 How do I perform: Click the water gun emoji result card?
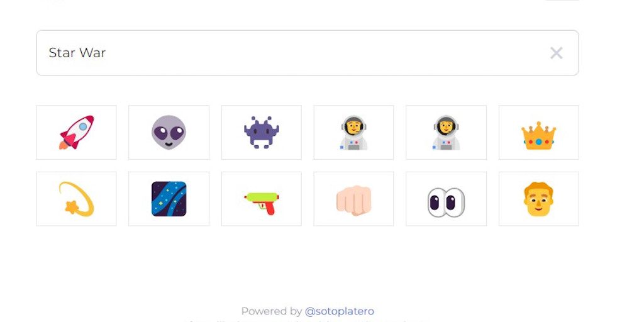click(x=261, y=199)
